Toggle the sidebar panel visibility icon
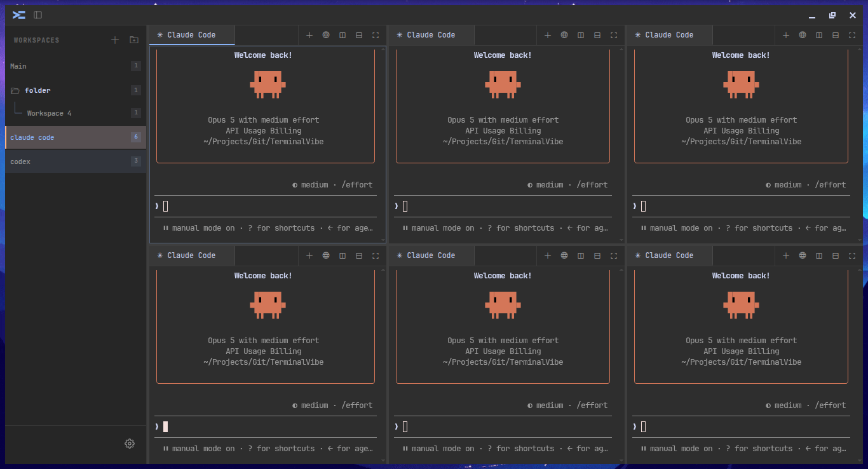The image size is (868, 469). [x=38, y=15]
